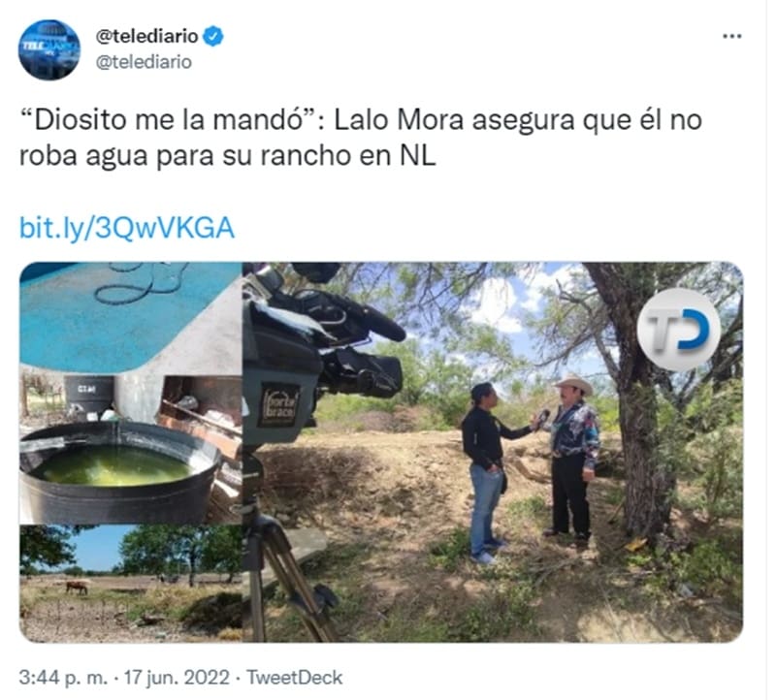Click the TweetDeck source label
This screenshot has width=776, height=700.
[x=295, y=678]
